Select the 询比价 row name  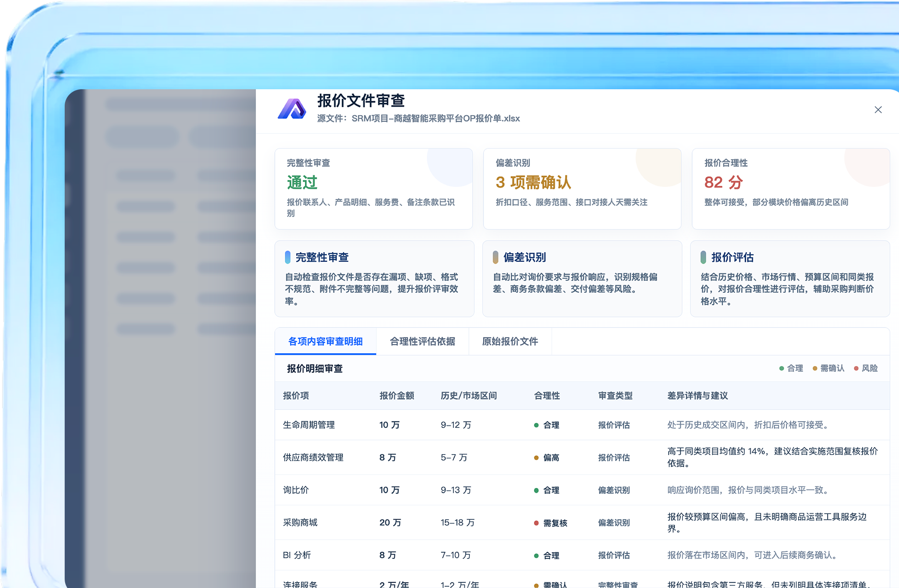coord(296,490)
